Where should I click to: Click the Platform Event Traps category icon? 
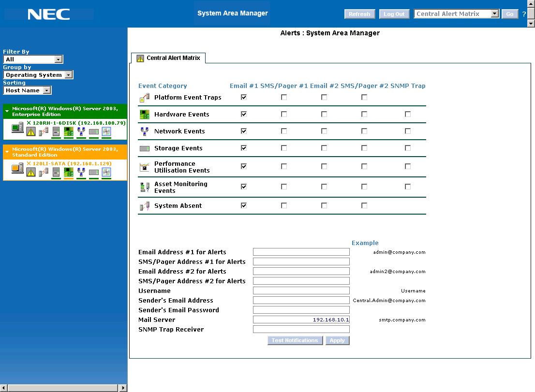point(145,98)
